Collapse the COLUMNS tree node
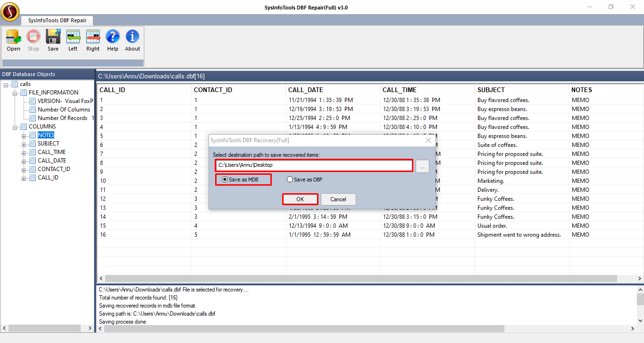 tap(15, 127)
